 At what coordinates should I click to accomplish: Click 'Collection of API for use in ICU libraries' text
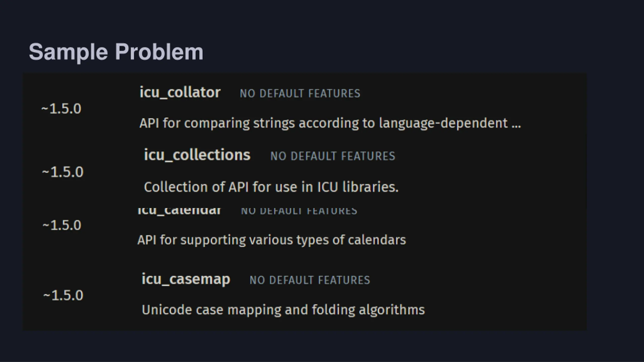271,187
